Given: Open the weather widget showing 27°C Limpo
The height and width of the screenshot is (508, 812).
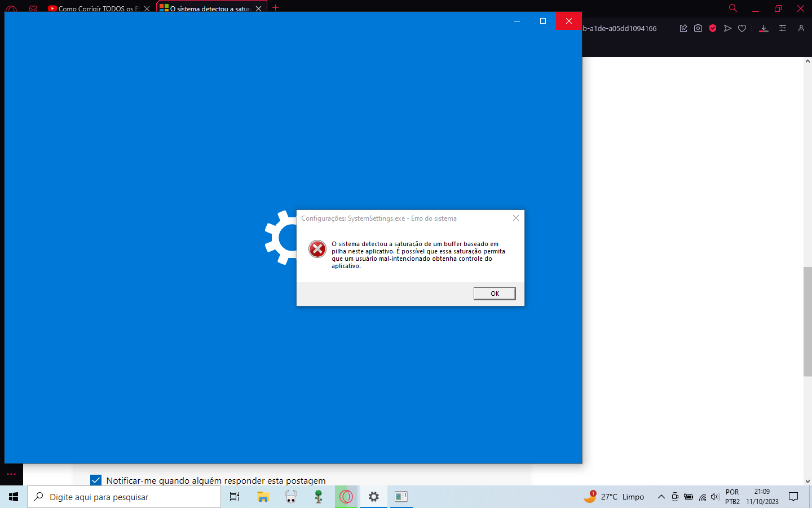Looking at the screenshot, I should coord(614,497).
